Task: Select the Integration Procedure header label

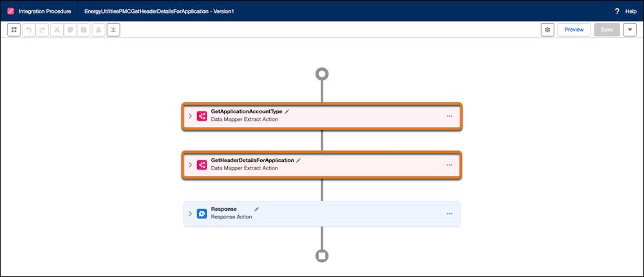Action: 45,12
